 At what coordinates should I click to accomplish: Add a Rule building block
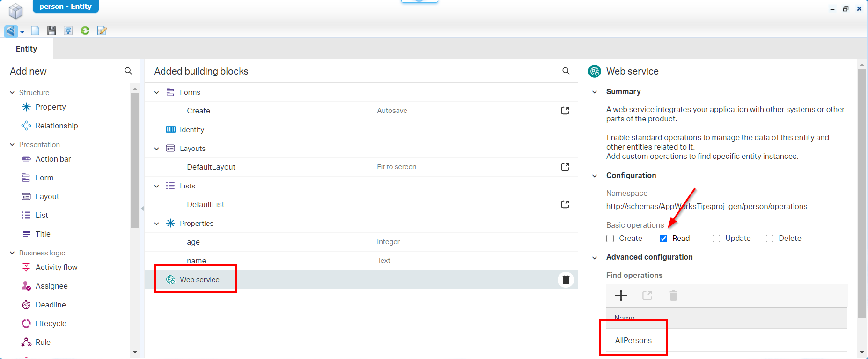coord(43,342)
